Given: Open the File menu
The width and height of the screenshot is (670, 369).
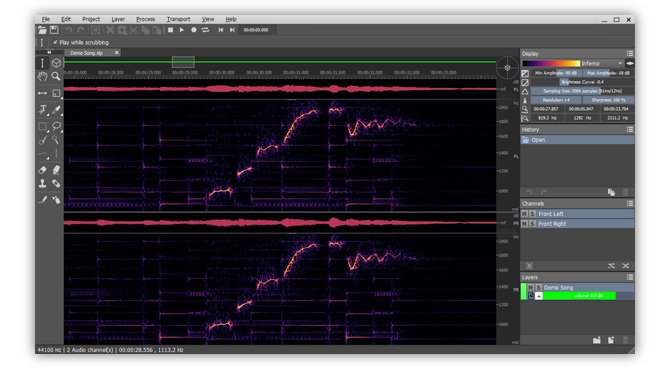Looking at the screenshot, I should (45, 19).
